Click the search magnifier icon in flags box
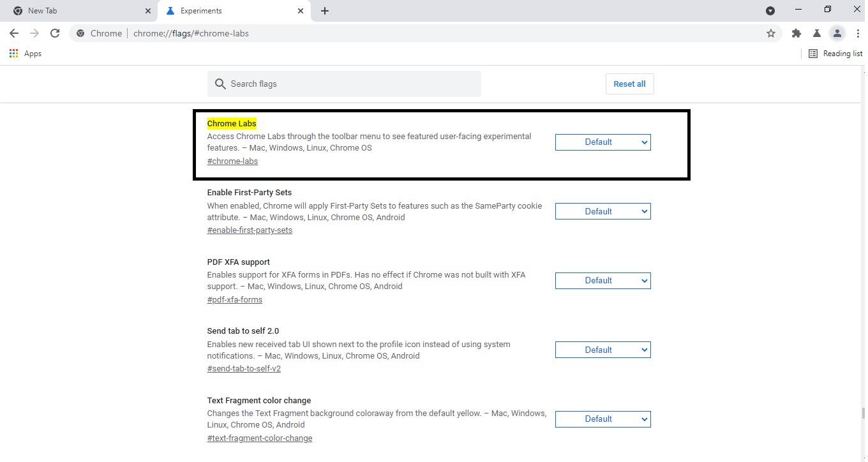This screenshot has width=868, height=462. pos(220,84)
